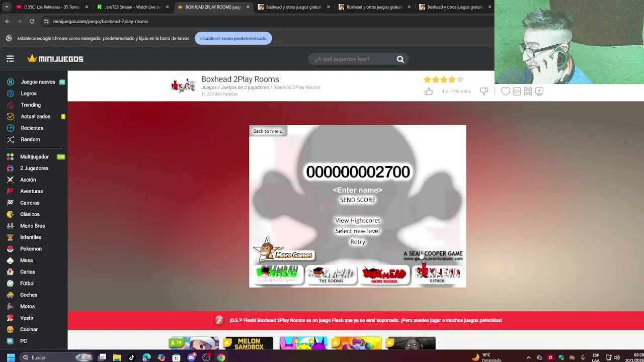Image resolution: width=644 pixels, height=362 pixels.
Task: Click Select new level in game
Action: coord(357,231)
